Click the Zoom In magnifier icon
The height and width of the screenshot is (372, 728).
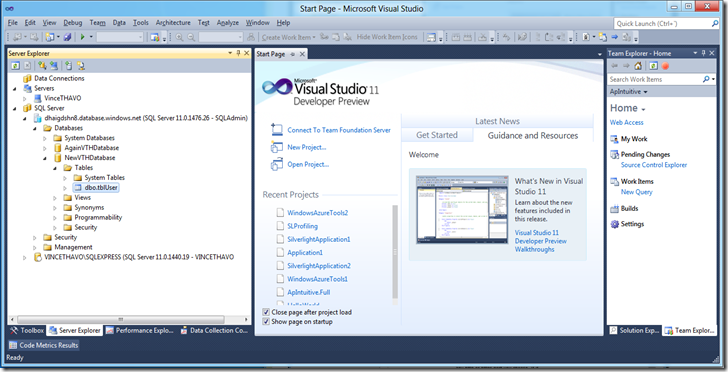point(179,37)
